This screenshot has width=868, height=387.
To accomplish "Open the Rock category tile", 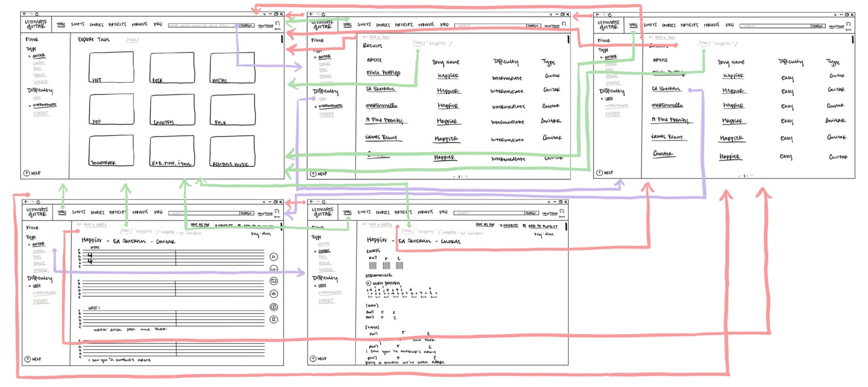I will (172, 67).
